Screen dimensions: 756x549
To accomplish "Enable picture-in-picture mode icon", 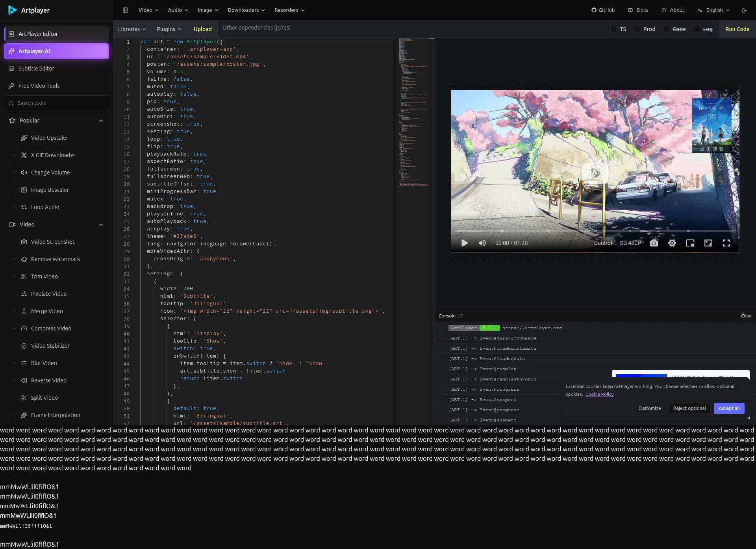I will coord(690,243).
